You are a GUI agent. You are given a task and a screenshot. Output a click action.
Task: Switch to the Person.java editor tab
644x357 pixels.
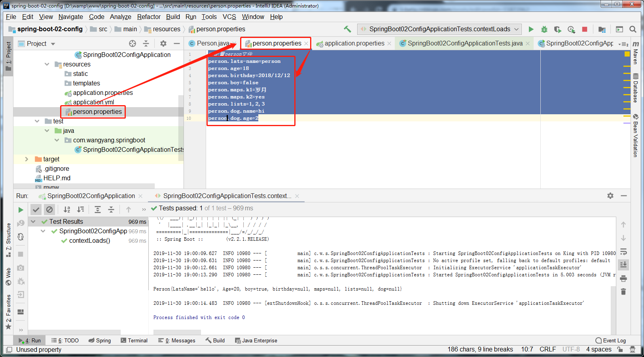tap(213, 43)
